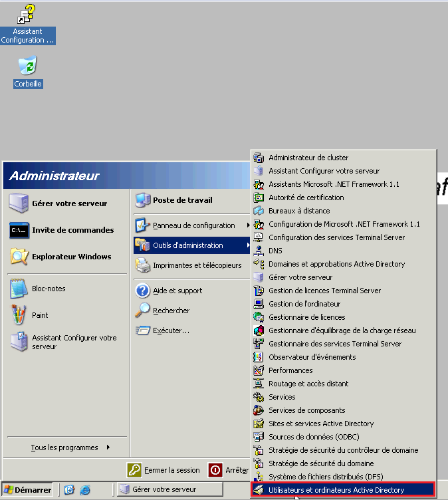
Task: Click the Services gears icon
Action: (x=259, y=397)
